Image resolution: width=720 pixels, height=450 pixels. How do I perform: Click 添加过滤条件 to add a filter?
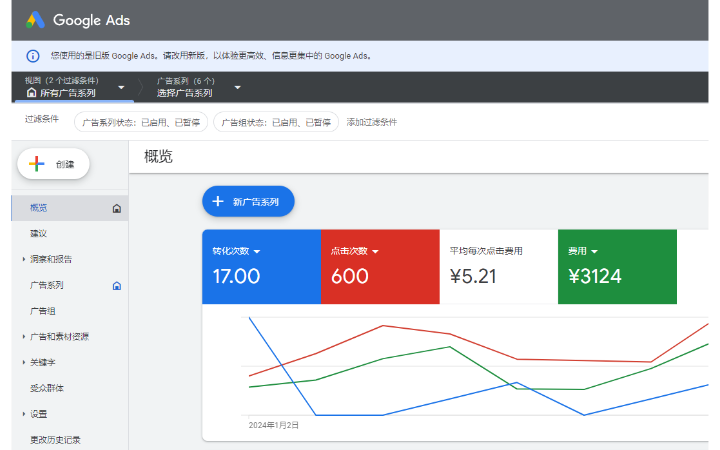pyautogui.click(x=371, y=122)
